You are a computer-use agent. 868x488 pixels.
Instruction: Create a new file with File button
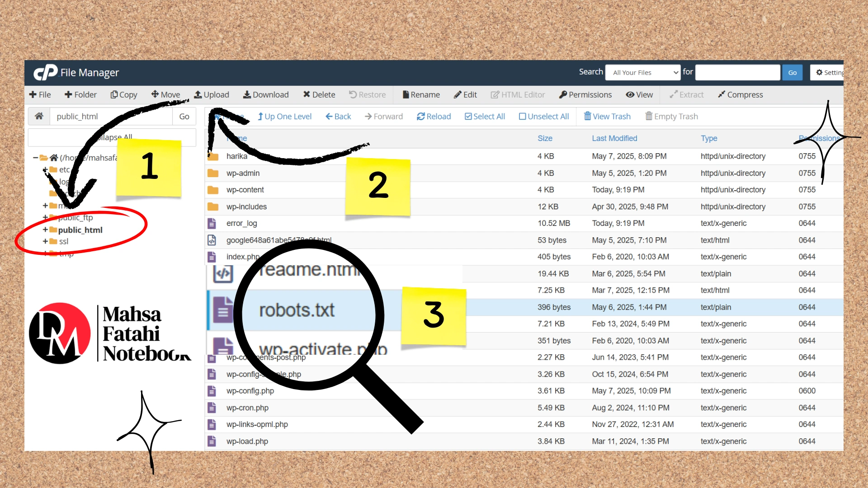tap(40, 94)
